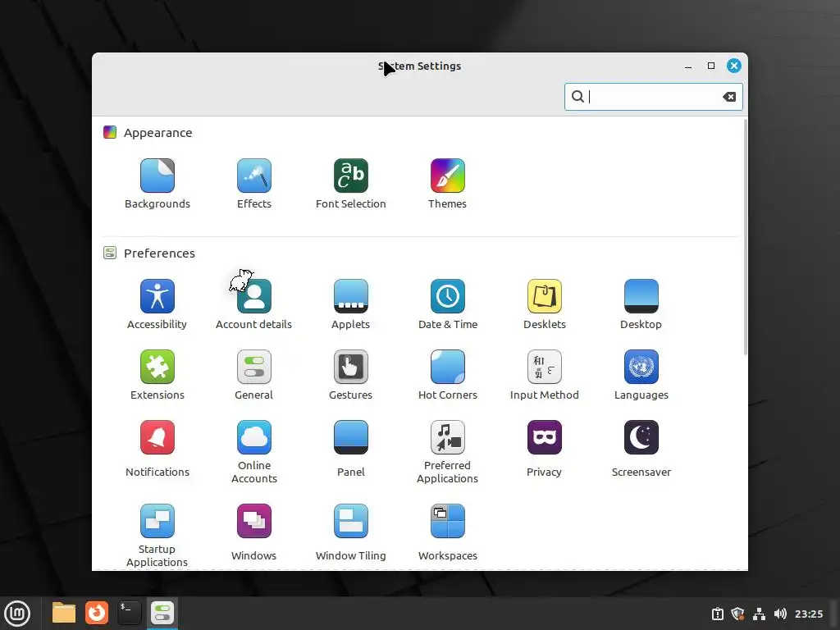The width and height of the screenshot is (840, 630).
Task: Click the clock showing 23:25
Action: pyautogui.click(x=808, y=614)
